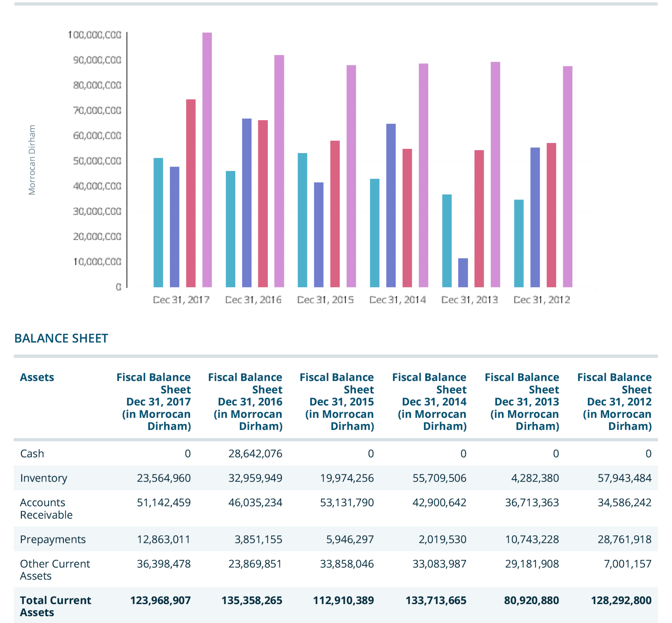This screenshot has width=672, height=623.
Task: Click Accounts Receivable value 34,586,242
Action: click(x=625, y=503)
